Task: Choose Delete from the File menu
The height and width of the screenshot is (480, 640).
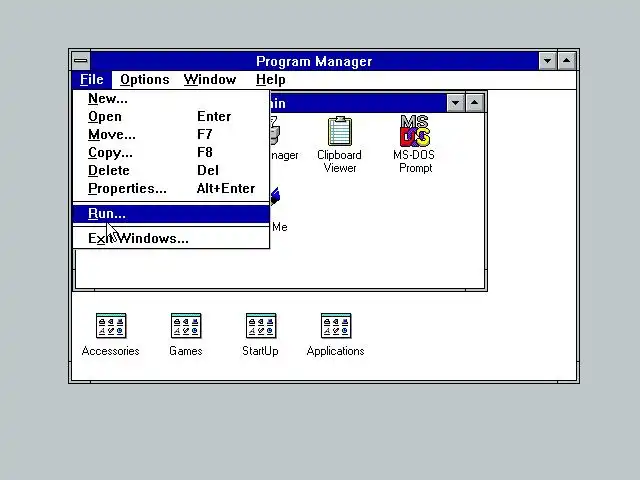Action: click(x=171, y=171)
